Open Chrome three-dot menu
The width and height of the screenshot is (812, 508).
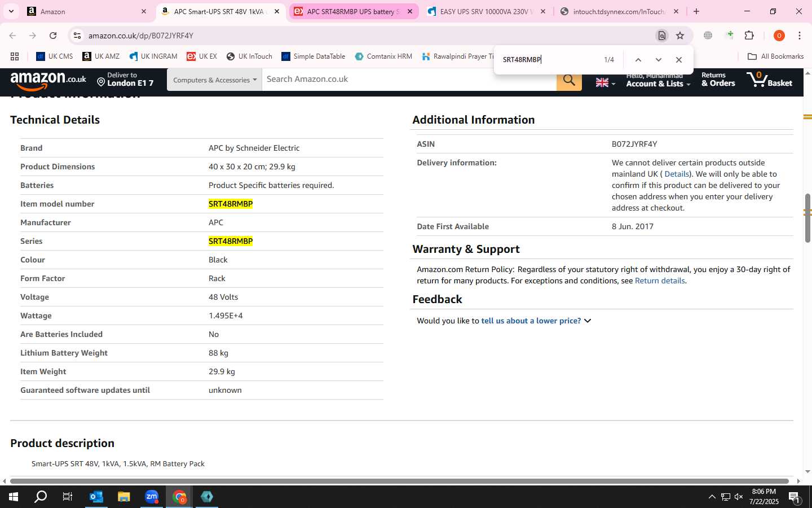799,36
